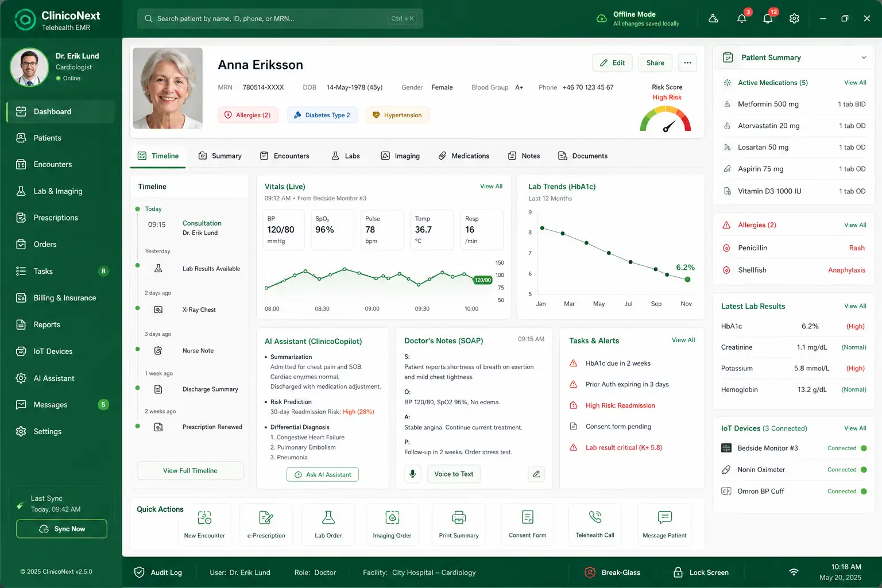Click Ask AI Assistant button
882x588 pixels.
tap(323, 474)
